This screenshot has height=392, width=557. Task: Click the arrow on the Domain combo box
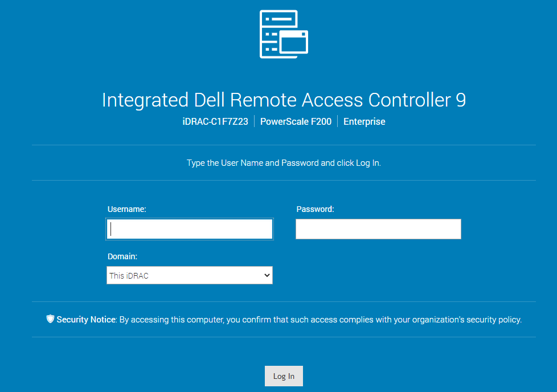pos(267,275)
